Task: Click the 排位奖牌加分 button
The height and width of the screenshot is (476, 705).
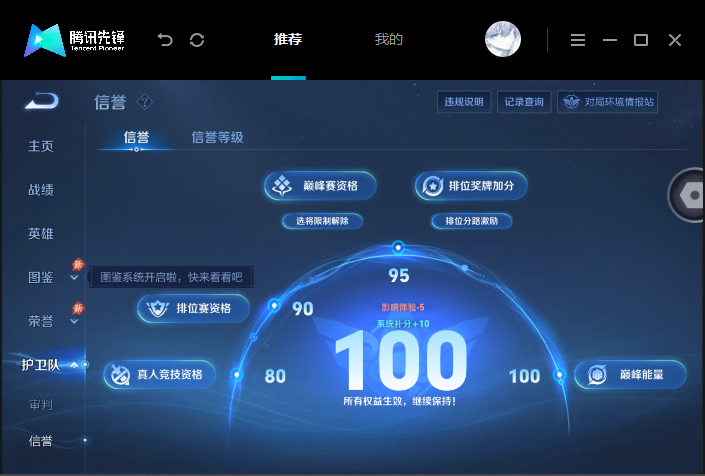Action: point(471,186)
